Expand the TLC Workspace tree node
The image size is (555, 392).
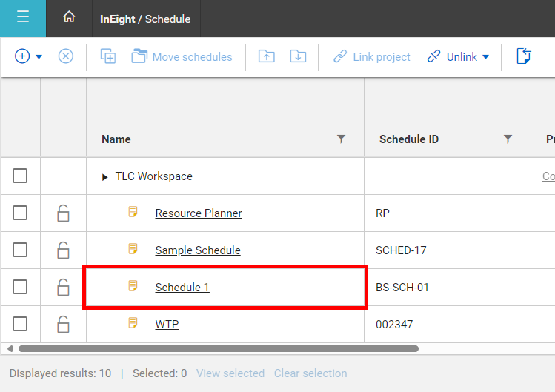tap(104, 176)
